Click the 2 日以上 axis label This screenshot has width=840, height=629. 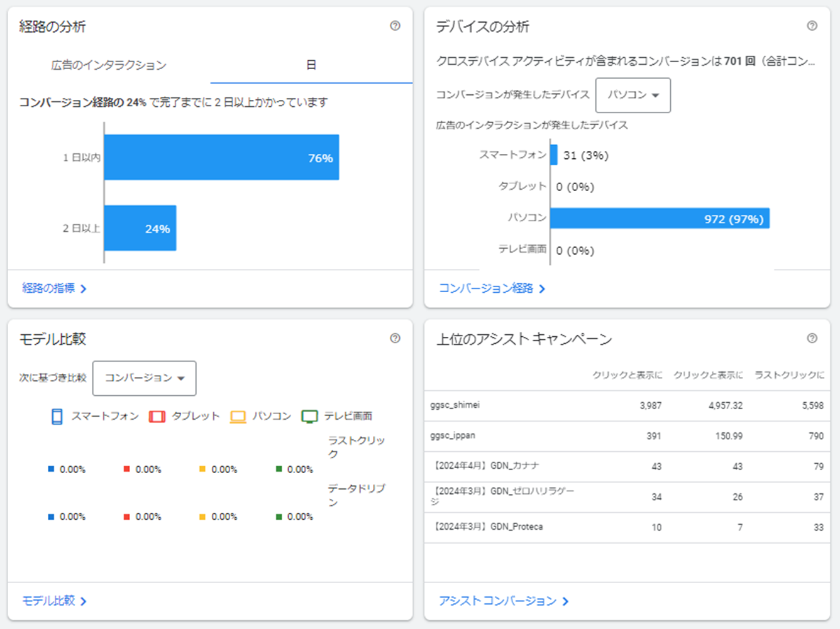[x=82, y=228]
